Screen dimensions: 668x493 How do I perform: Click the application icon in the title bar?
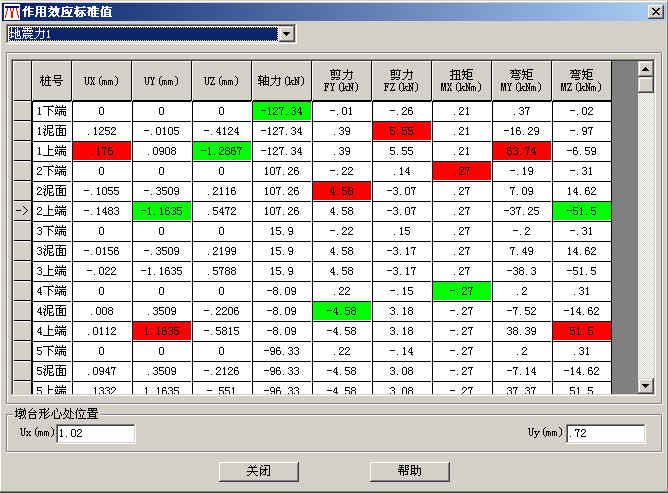[11, 11]
